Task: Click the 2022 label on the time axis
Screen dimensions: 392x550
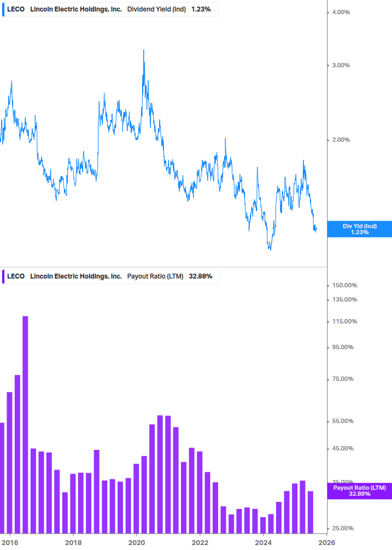Action: tap(200, 543)
